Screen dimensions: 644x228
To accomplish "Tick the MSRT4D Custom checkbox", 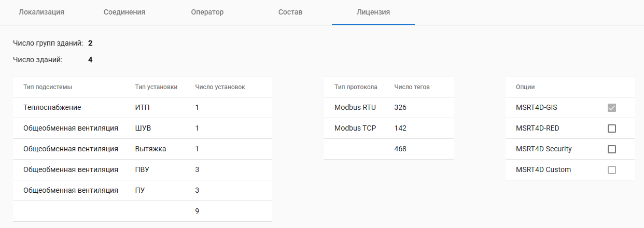I will coord(612,170).
